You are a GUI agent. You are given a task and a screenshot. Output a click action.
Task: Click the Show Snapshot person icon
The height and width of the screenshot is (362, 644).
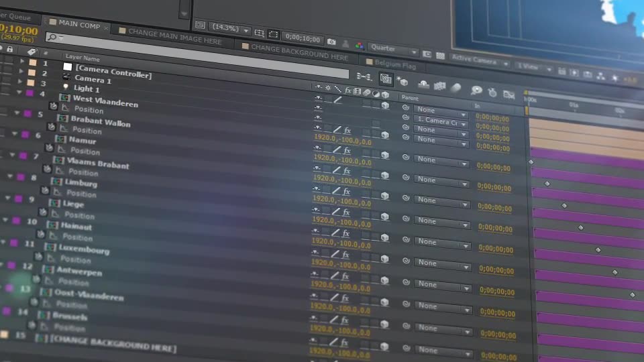(346, 44)
